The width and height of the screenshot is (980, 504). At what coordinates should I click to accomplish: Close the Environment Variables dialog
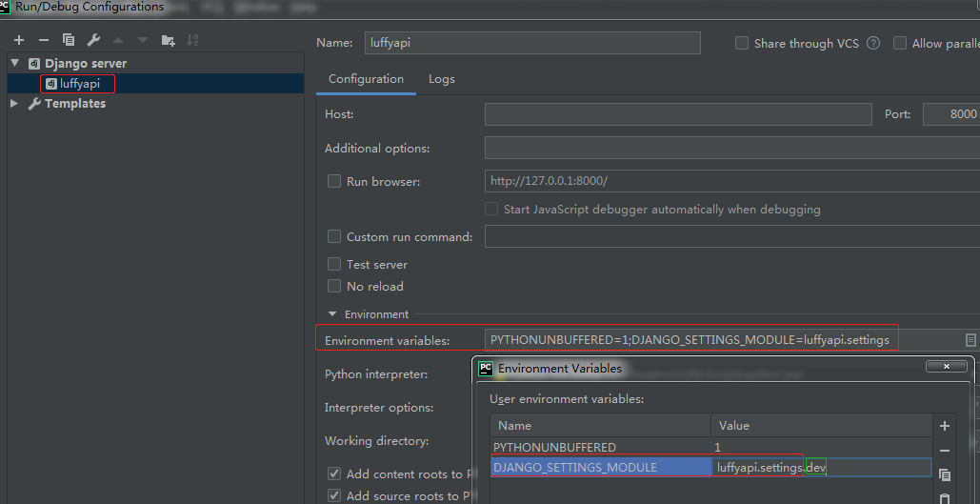947,366
